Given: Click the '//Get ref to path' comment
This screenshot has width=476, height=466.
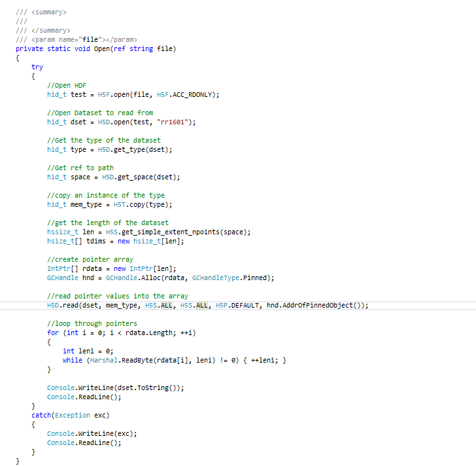Looking at the screenshot, I should coord(80,168).
